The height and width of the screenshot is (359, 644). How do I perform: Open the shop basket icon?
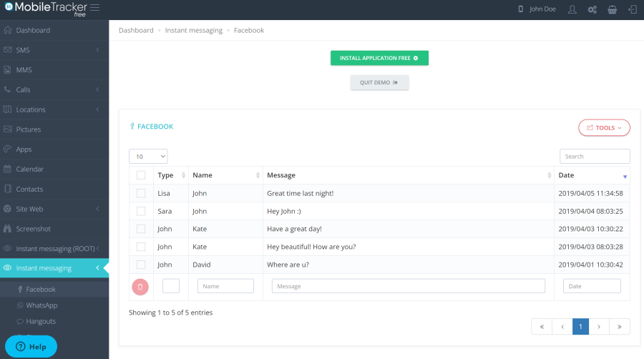613,9
